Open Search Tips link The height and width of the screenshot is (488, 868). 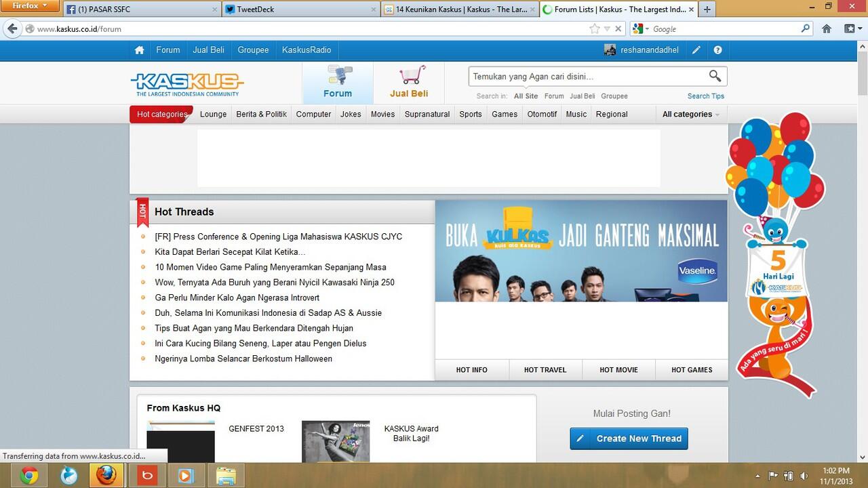(706, 96)
